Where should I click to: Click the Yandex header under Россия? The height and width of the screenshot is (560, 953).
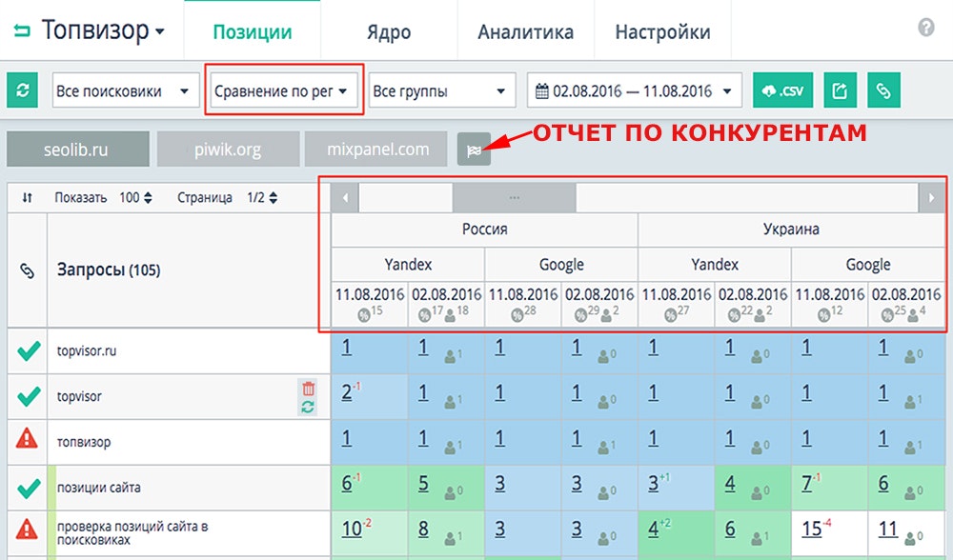pos(408,264)
